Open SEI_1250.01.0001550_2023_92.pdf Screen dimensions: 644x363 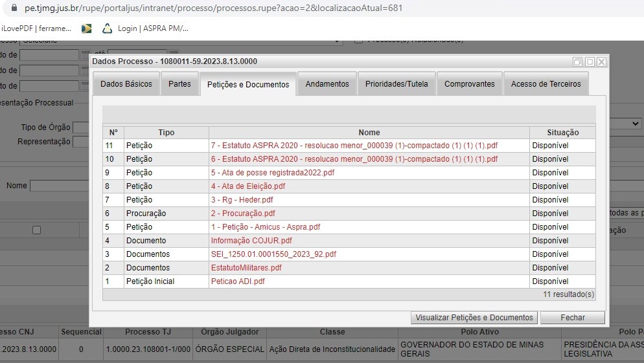[273, 254]
